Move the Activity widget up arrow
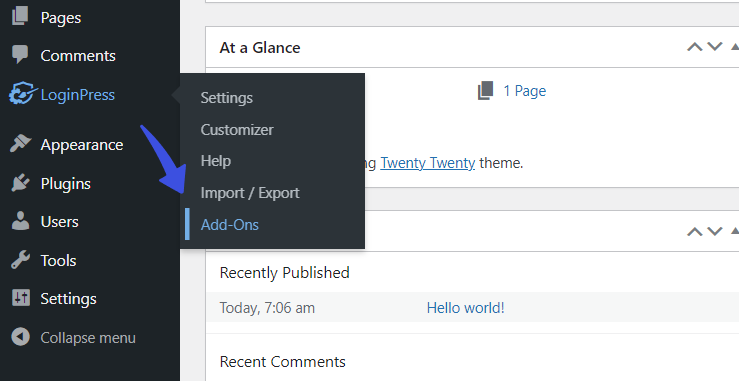 pos(694,231)
